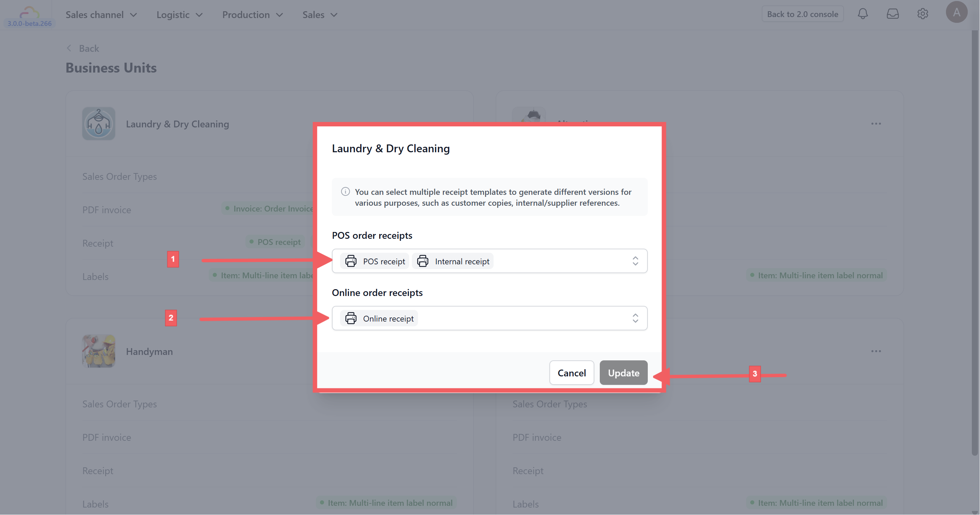Click the info icon in the notice box

(345, 191)
